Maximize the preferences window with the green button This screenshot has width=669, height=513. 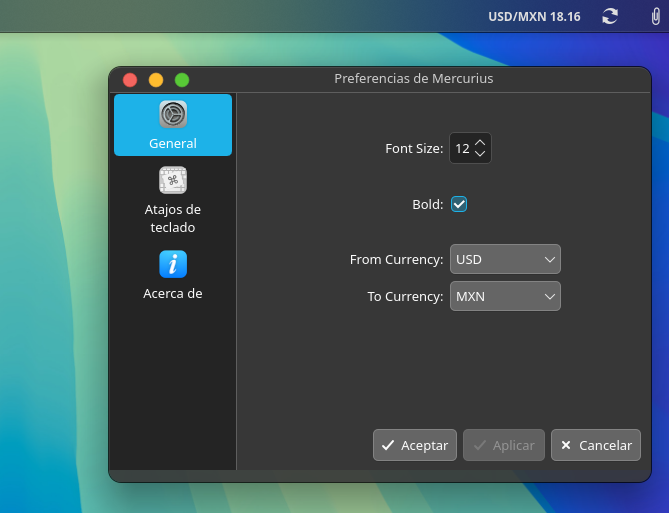(x=182, y=80)
